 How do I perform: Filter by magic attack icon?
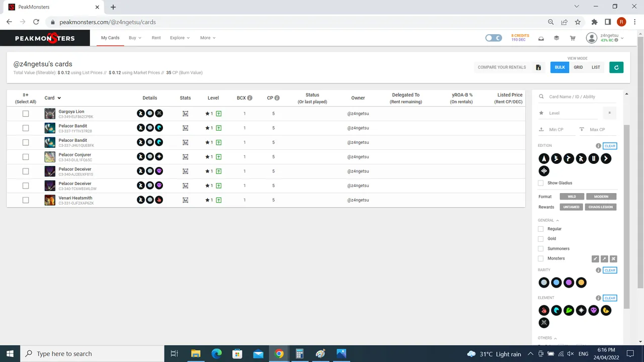613,259
